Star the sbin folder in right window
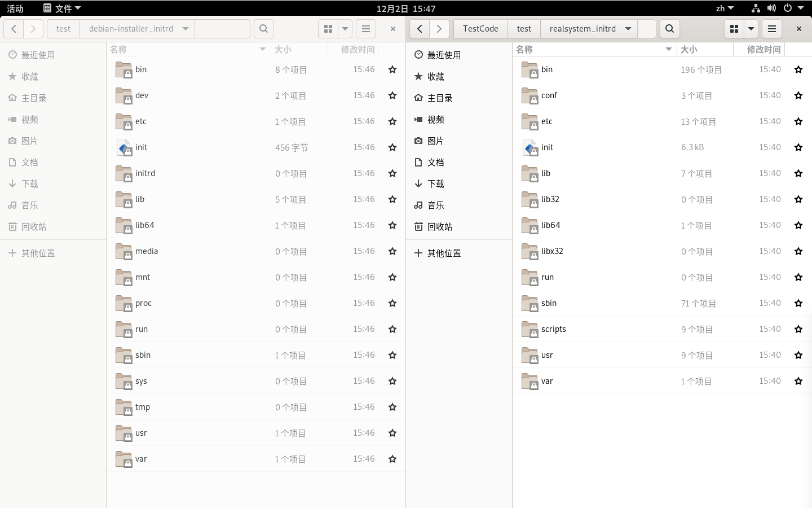The width and height of the screenshot is (812, 508). click(x=798, y=303)
